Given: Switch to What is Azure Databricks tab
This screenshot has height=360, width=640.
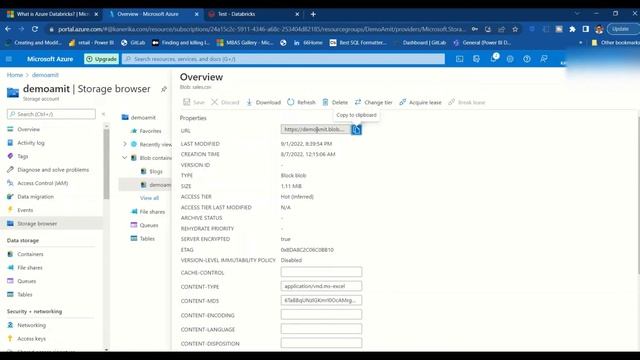Looking at the screenshot, I should [52, 14].
